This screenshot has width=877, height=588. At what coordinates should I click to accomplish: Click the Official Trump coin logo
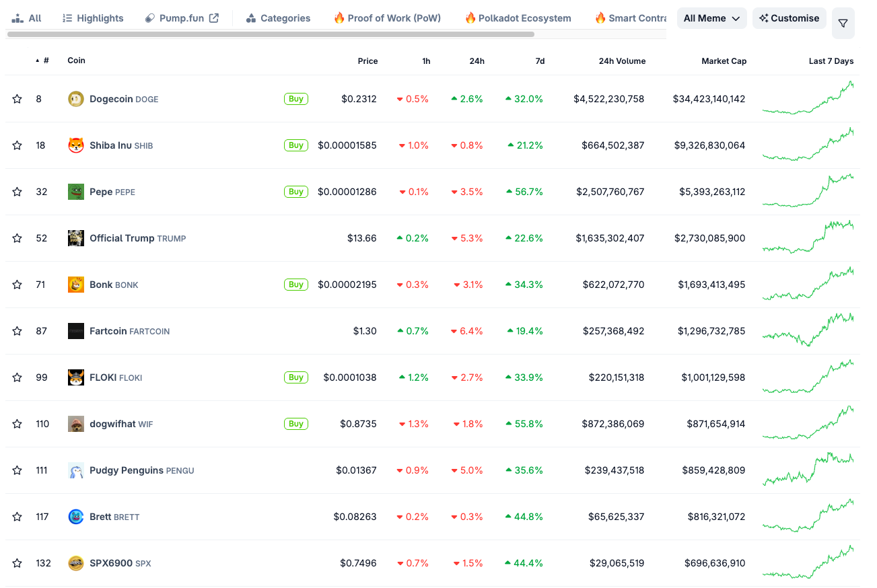[x=76, y=238]
